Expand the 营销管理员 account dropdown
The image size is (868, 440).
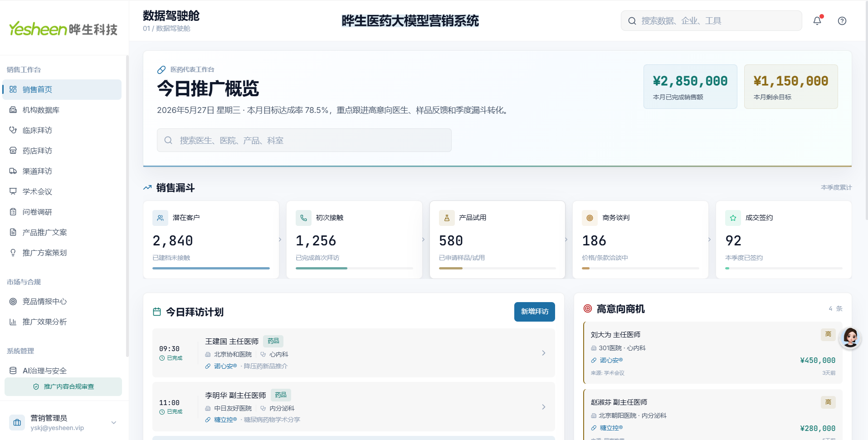click(114, 422)
